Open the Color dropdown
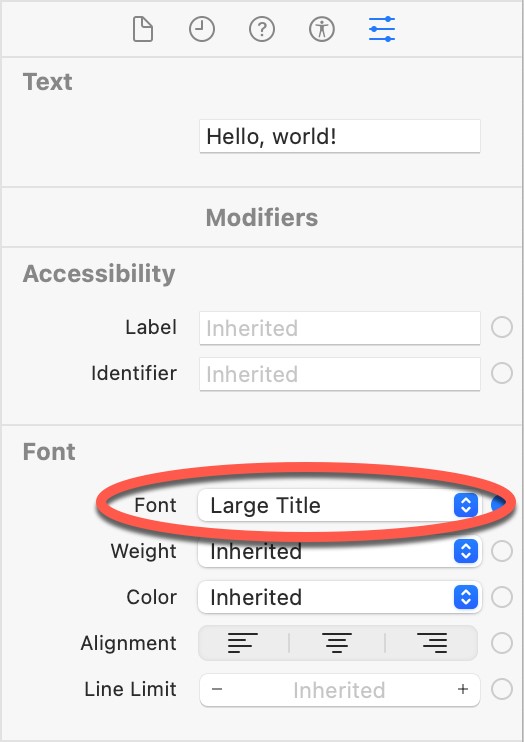This screenshot has width=524, height=742. click(339, 597)
